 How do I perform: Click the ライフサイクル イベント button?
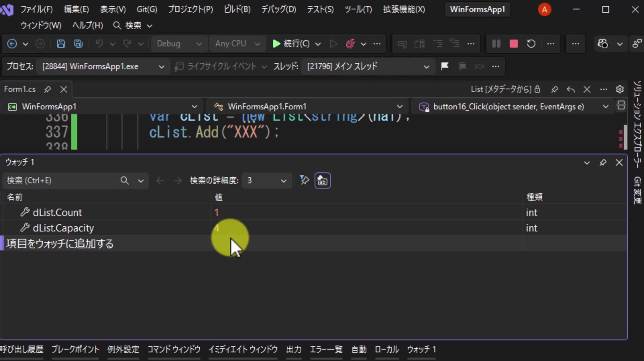click(221, 66)
